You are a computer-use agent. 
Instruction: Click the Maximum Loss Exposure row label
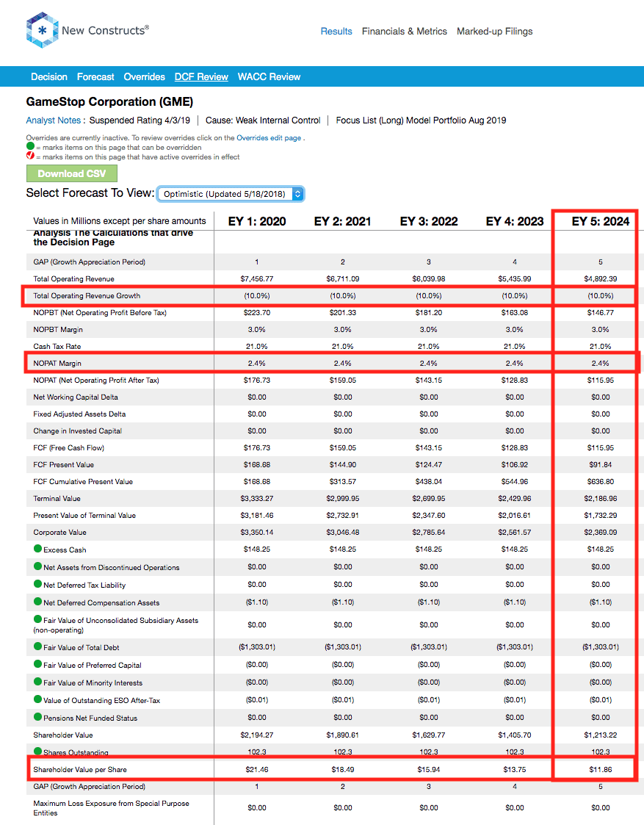click(x=111, y=807)
